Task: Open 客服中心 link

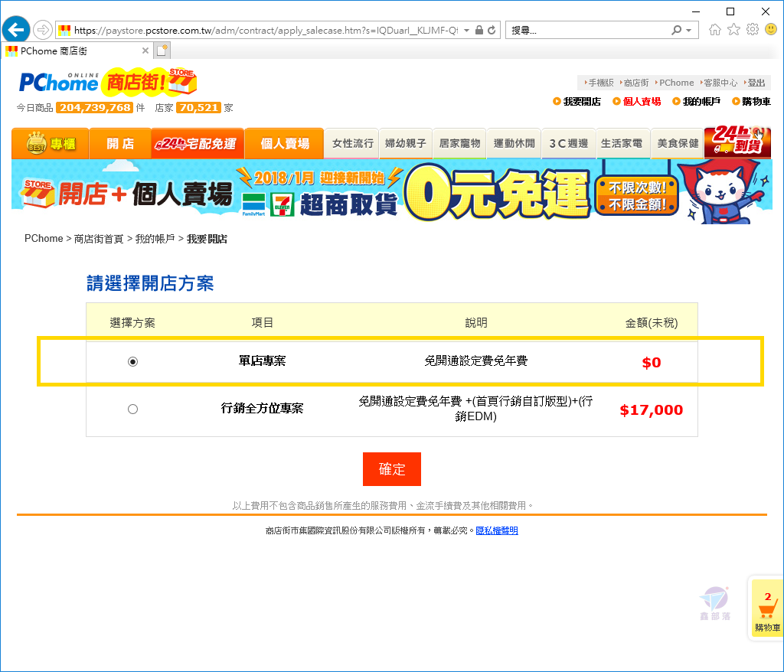Action: point(720,83)
